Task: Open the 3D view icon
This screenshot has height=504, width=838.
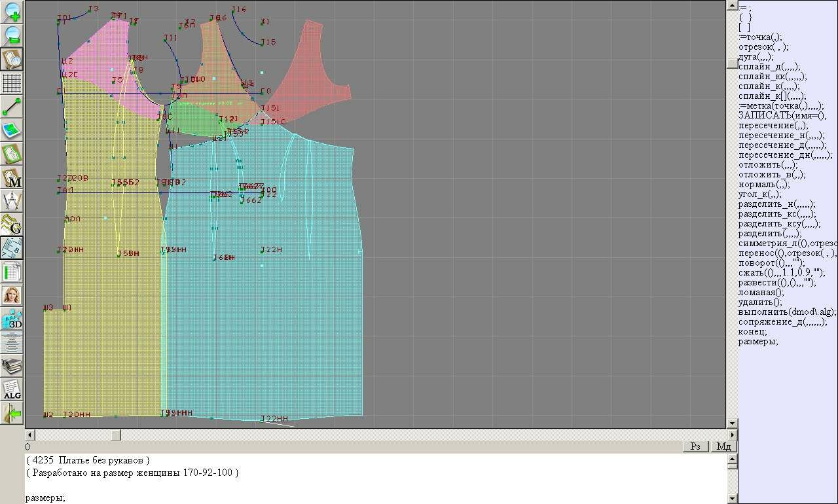Action: pyautogui.click(x=12, y=319)
